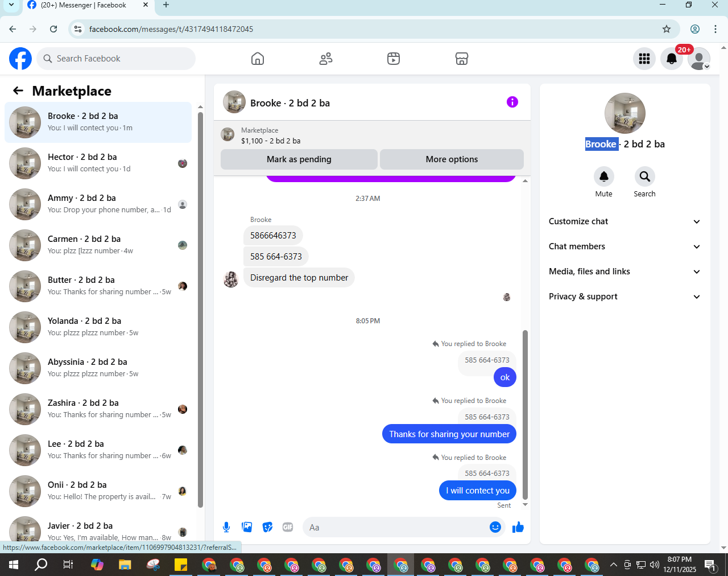Open the Video (Reels) icon
728x576 pixels.
coord(394,59)
